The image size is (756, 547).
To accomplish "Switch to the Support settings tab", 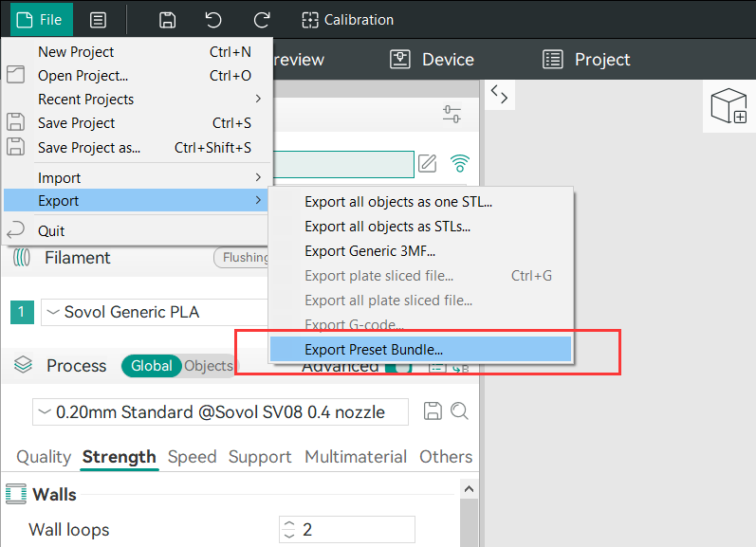I will click(x=260, y=457).
